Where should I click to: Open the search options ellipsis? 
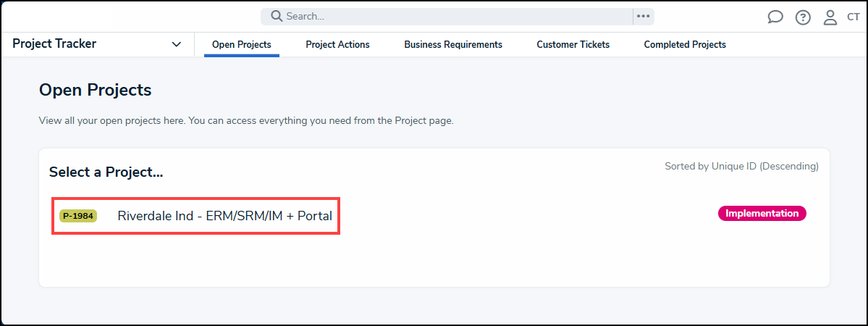(x=643, y=16)
